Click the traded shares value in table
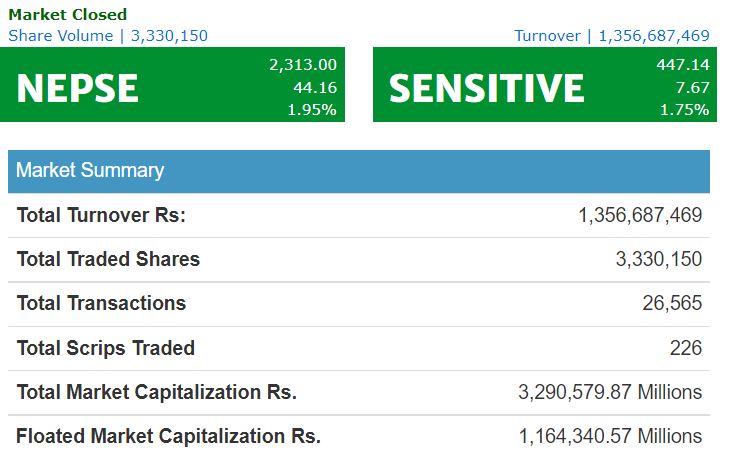The width and height of the screenshot is (730, 463). pyautogui.click(x=658, y=259)
